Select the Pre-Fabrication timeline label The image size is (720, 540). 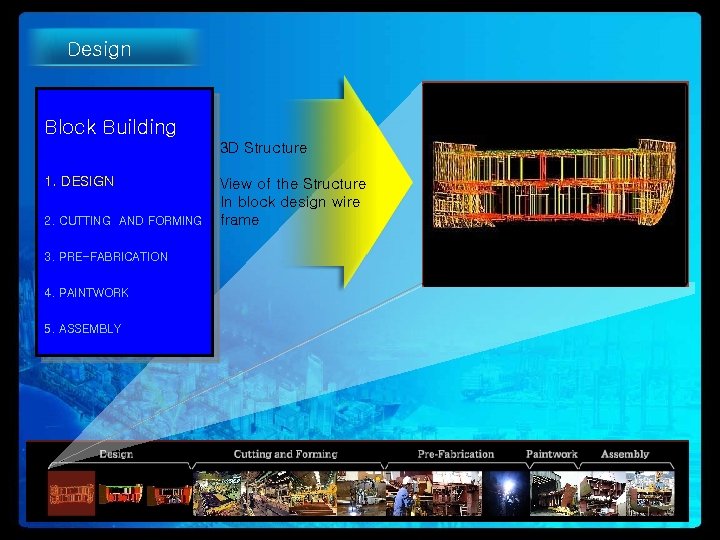coord(456,454)
